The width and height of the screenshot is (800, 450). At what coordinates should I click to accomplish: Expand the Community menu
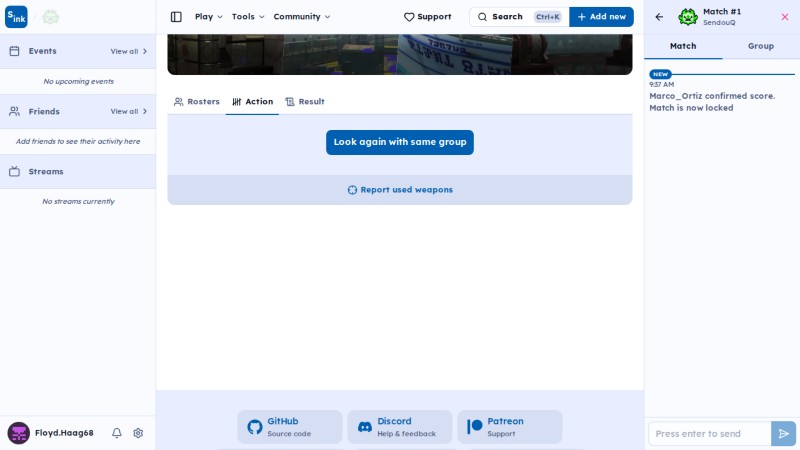[302, 17]
